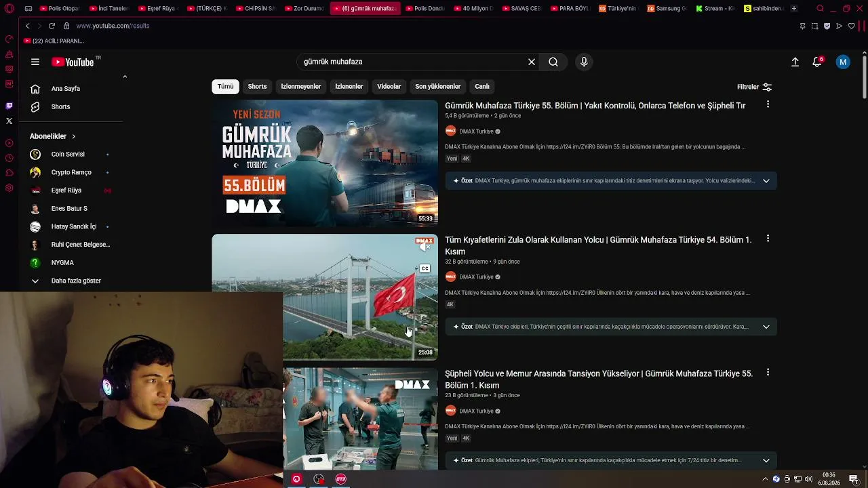This screenshot has width=868, height=488.
Task: Select the Son yüklenenler filter chip
Action: 437,87
